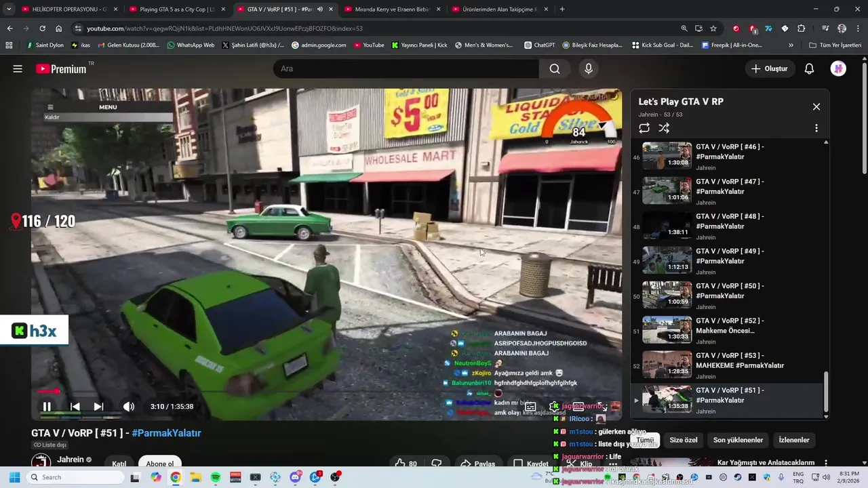Dislike the video
This screenshot has height=488, width=868.
point(437,464)
